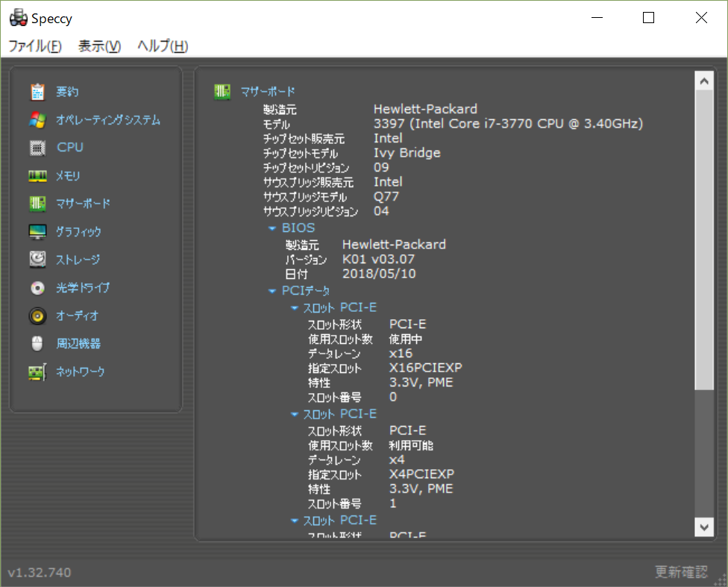The image size is (728, 587).
Task: Click the Q77 southbridge model value
Action: click(x=386, y=196)
